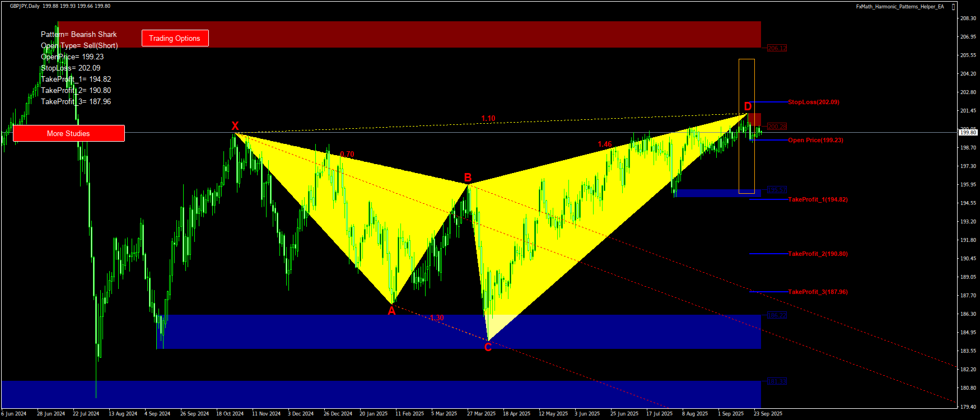This screenshot has height=420, width=980.
Task: Click the TakeProfit_2(190.80) level label
Action: point(818,254)
